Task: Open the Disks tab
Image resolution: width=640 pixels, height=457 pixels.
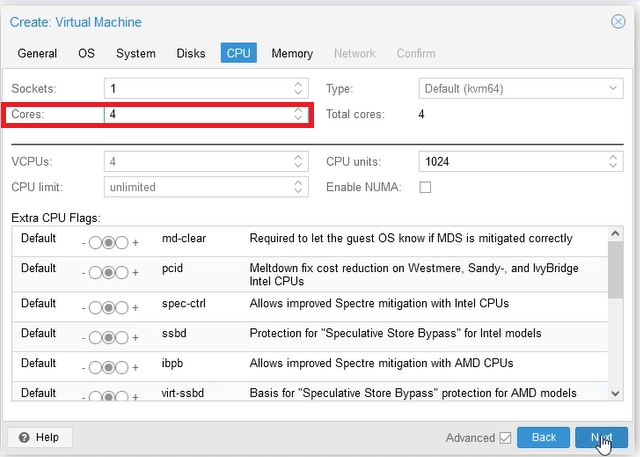Action: [191, 53]
